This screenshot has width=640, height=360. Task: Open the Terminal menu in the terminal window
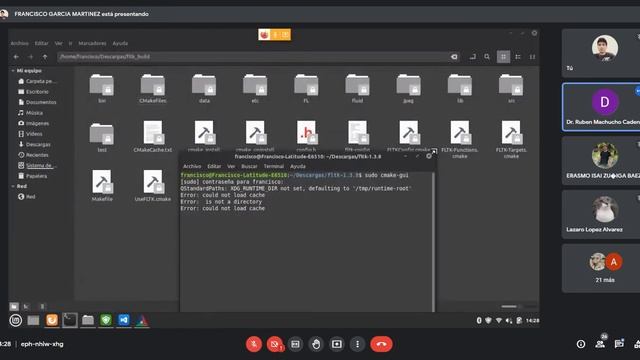pyautogui.click(x=273, y=167)
